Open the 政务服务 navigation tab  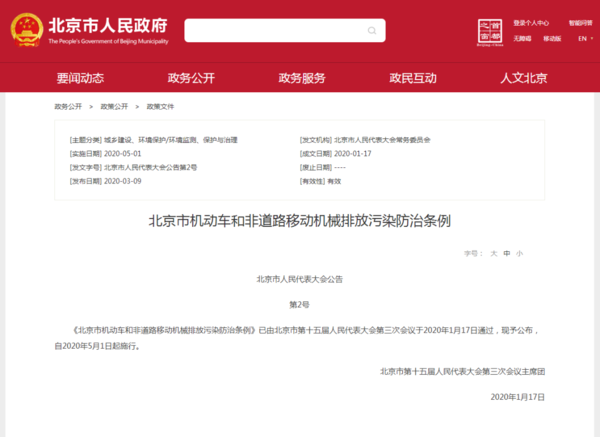pyautogui.click(x=302, y=78)
